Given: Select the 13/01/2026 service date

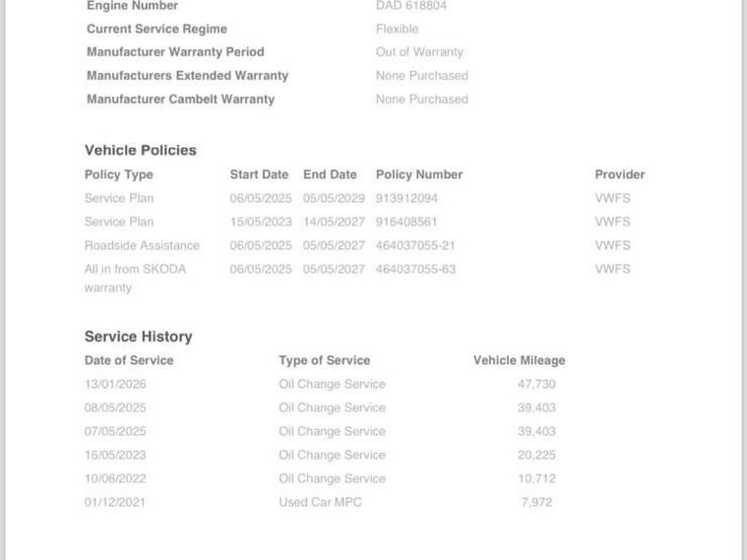Looking at the screenshot, I should pyautogui.click(x=115, y=384).
